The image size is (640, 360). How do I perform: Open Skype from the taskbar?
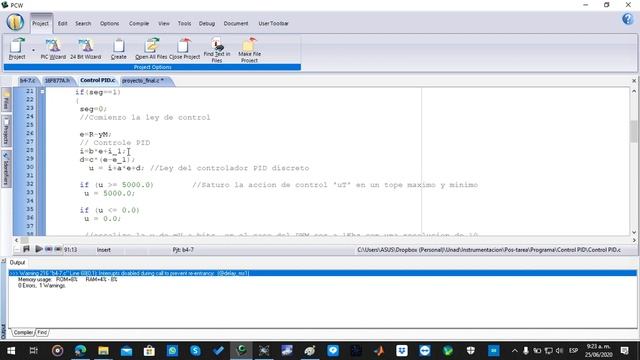(x=195, y=351)
